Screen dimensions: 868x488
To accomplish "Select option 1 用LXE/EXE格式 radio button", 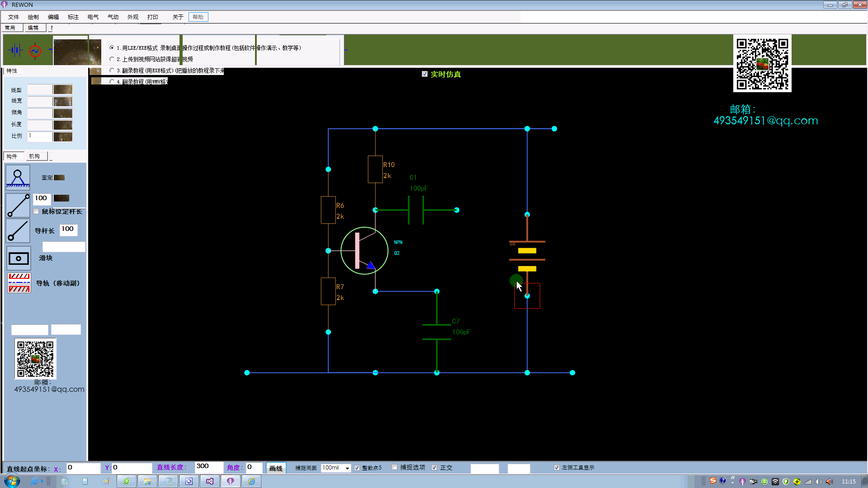I will coord(112,47).
